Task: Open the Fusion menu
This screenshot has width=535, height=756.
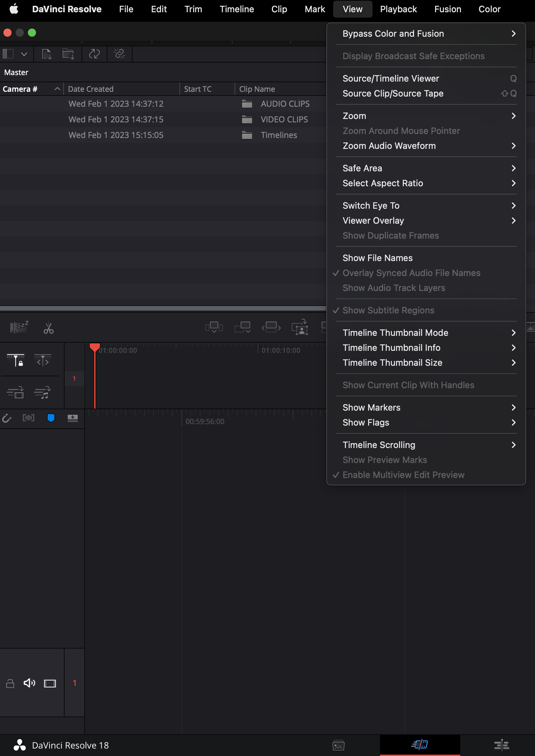Action: pos(448,9)
